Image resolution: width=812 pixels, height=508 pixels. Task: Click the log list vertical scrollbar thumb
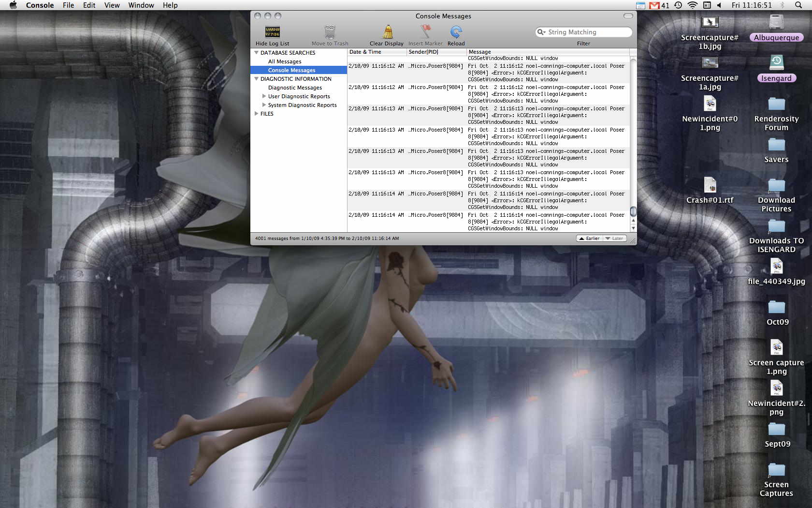pos(633,211)
